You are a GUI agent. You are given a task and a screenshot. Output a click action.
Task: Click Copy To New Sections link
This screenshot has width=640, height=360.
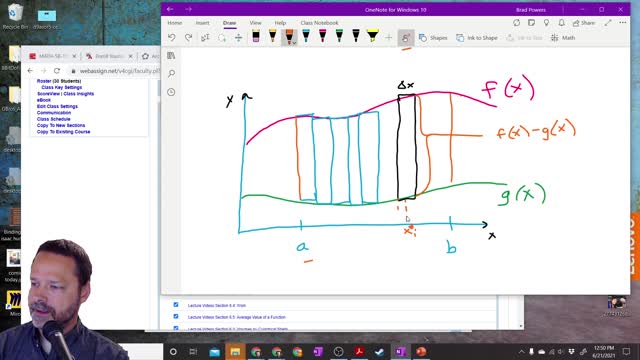point(61,125)
